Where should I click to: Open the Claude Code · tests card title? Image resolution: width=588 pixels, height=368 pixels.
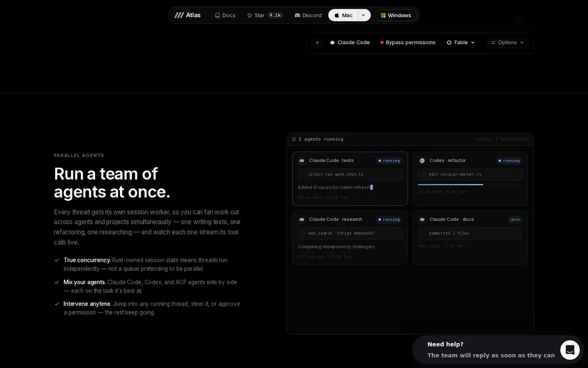331,160
